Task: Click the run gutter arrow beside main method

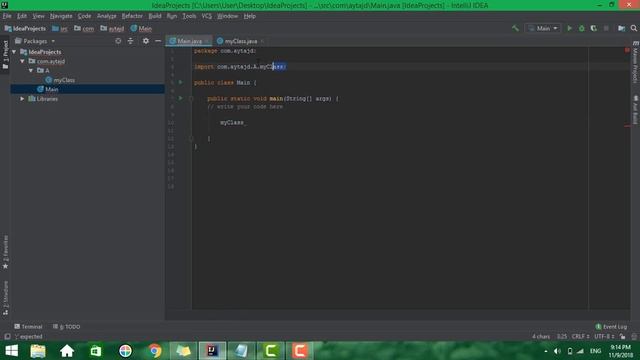Action: point(180,98)
